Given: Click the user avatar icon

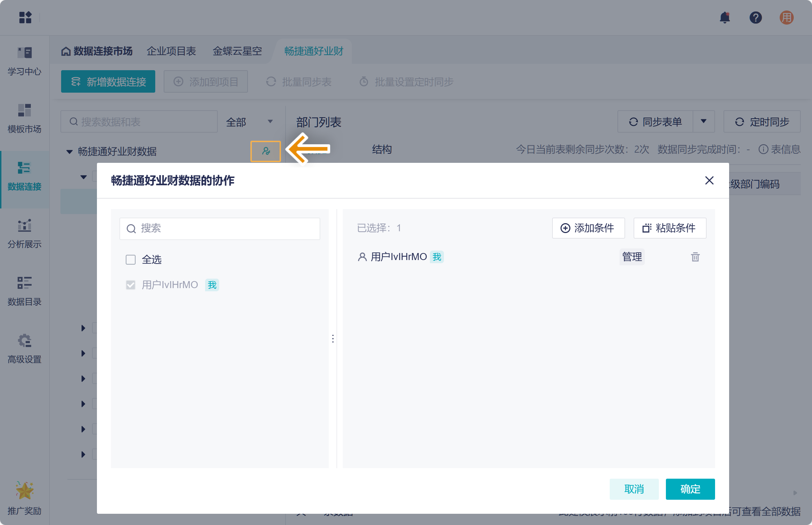Looking at the screenshot, I should (786, 18).
